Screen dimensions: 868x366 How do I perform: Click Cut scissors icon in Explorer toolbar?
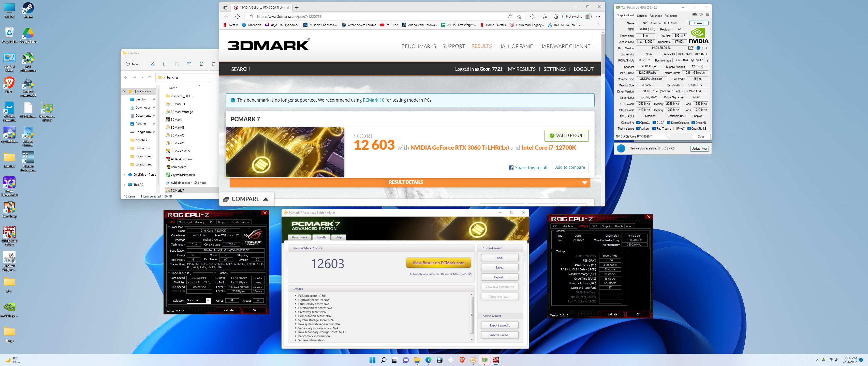152,64
